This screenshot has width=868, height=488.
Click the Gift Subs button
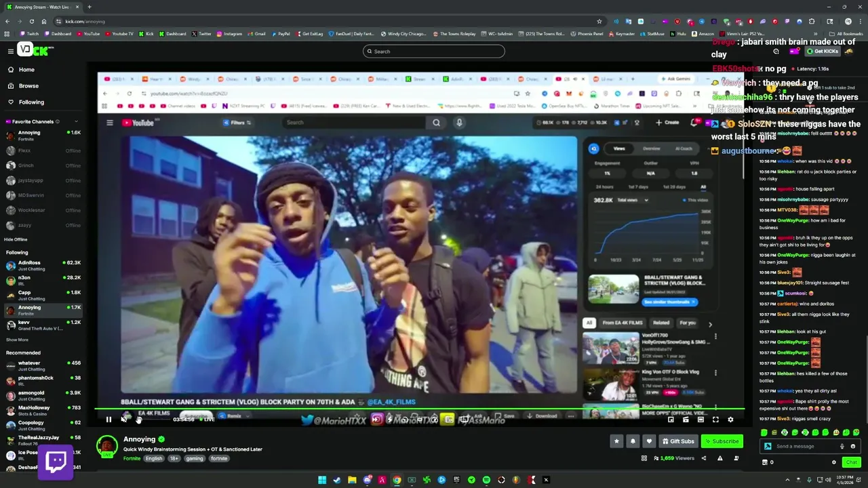(678, 441)
